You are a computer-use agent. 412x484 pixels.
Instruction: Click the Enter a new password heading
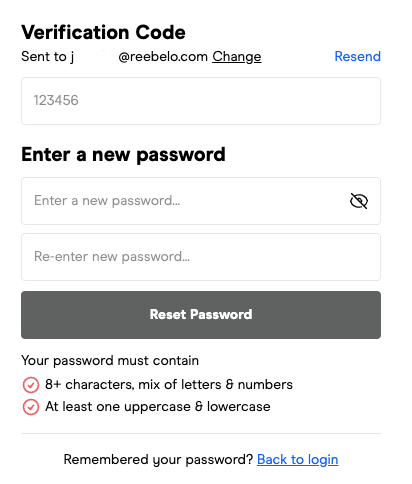[123, 155]
